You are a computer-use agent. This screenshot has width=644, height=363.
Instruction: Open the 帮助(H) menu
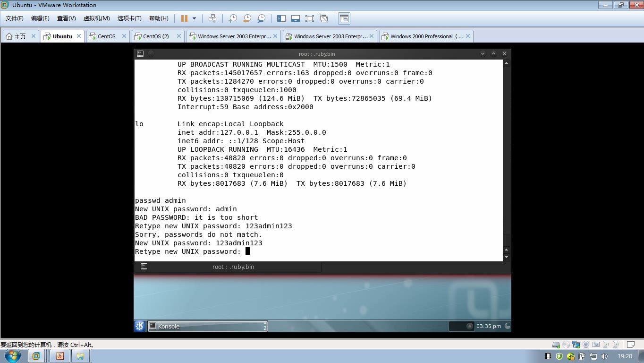(159, 18)
